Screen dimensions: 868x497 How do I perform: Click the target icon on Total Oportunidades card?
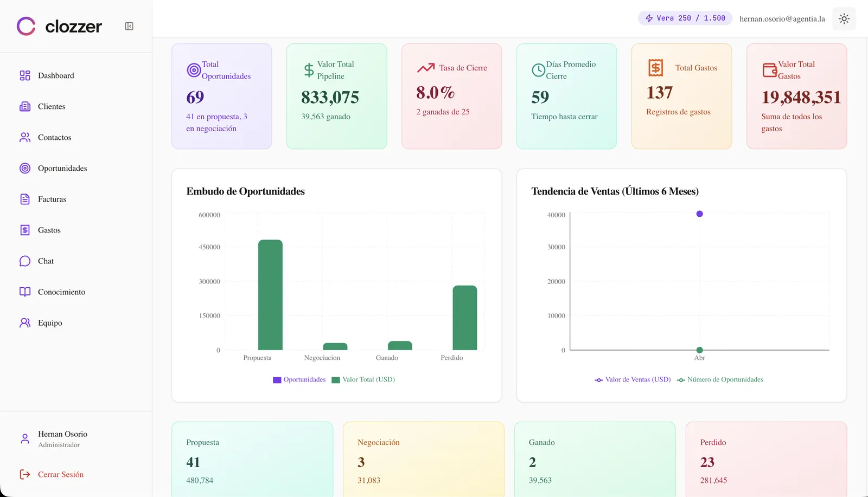click(x=194, y=70)
